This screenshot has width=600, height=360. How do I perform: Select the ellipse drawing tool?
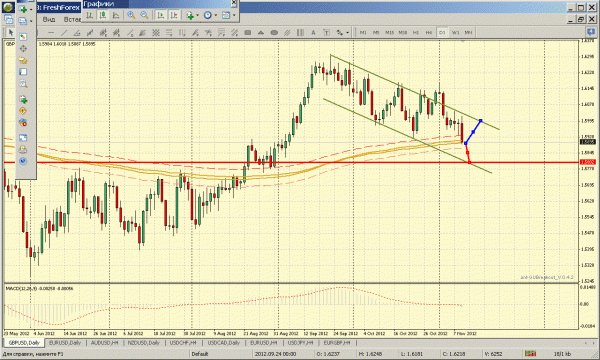(x=274, y=33)
